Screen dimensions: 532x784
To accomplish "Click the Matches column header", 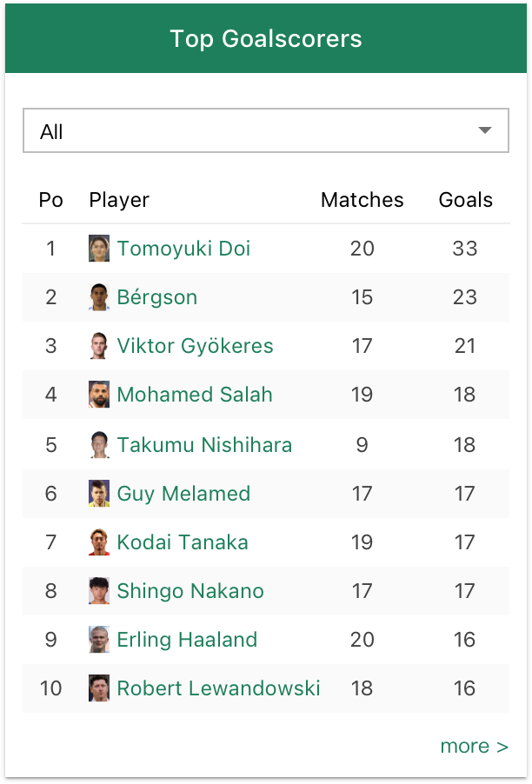I will 362,200.
